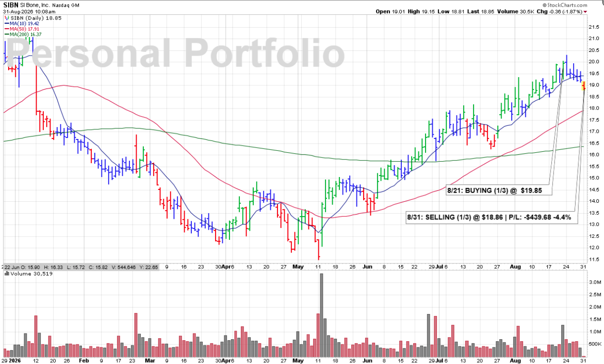Image resolution: width=604 pixels, height=364 pixels.
Task: Click the 12.5 price axis label
Action: pos(594,236)
